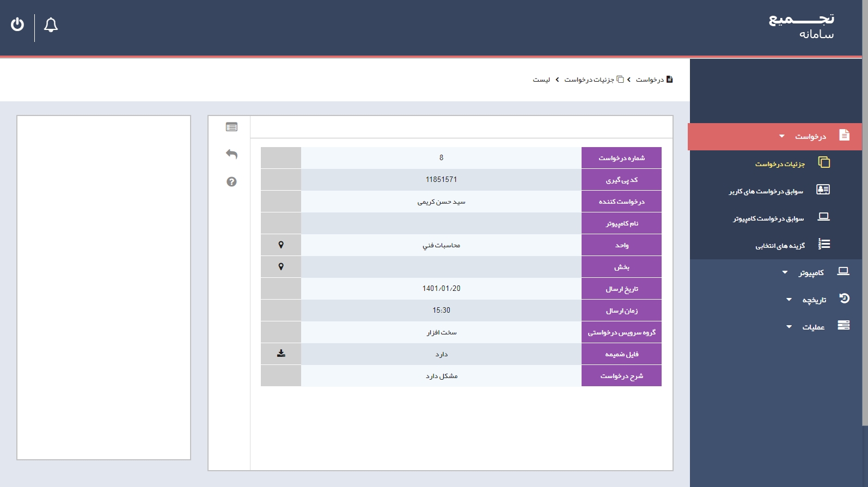The height and width of the screenshot is (487, 868).
Task: Click the back reply arrow icon
Action: click(x=231, y=154)
